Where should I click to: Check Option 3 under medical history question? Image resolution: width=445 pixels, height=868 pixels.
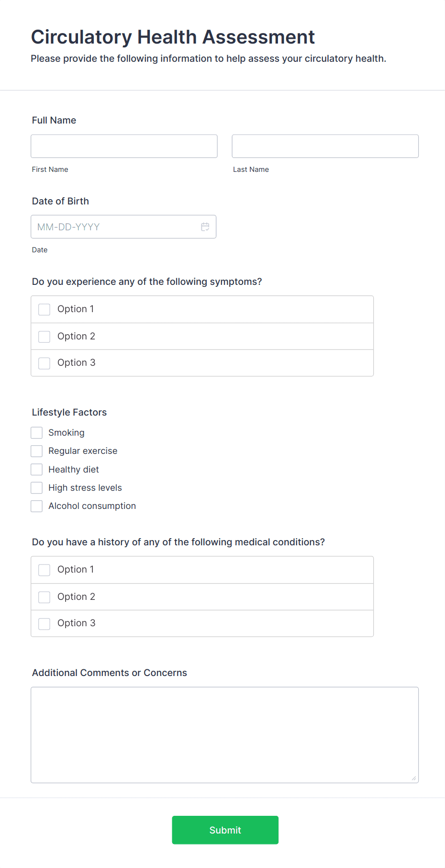point(44,623)
